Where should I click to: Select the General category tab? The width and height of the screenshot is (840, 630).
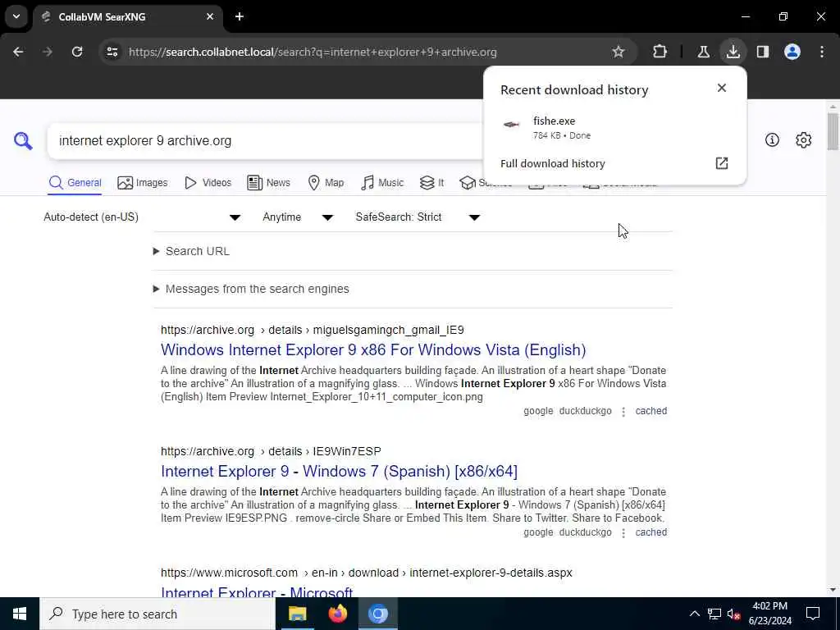(75, 183)
